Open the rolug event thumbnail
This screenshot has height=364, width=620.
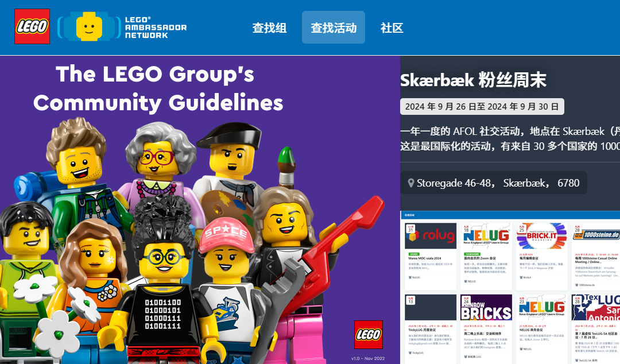pyautogui.click(x=431, y=236)
